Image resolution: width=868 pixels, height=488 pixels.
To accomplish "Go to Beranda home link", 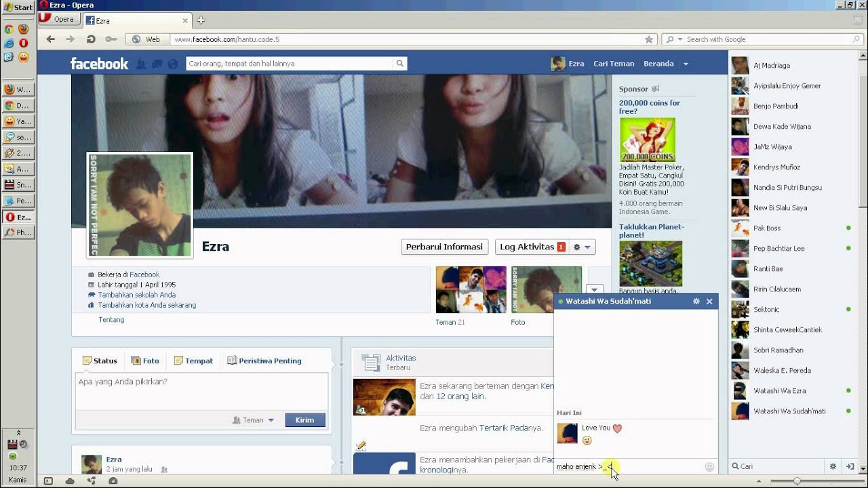I will (x=658, y=64).
